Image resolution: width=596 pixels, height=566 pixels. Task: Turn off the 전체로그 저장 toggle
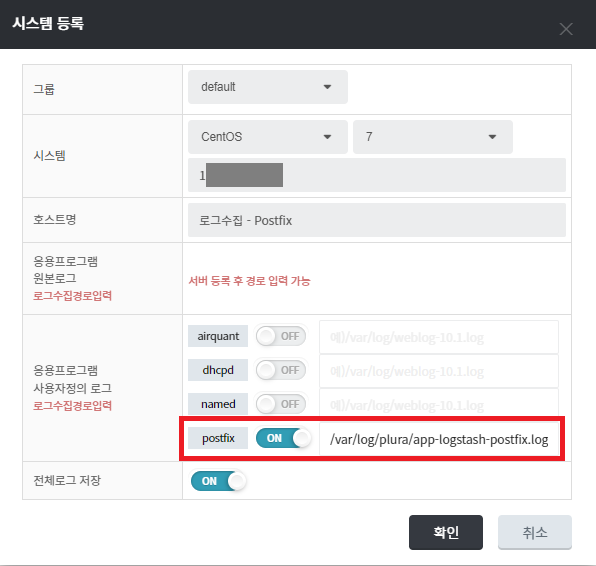click(x=218, y=481)
